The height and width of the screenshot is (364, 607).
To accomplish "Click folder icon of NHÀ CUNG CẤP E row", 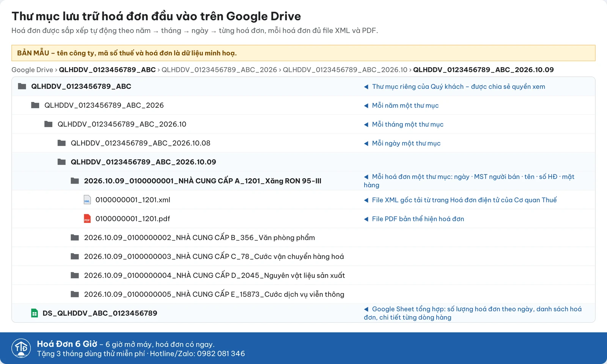I will pyautogui.click(x=75, y=294).
